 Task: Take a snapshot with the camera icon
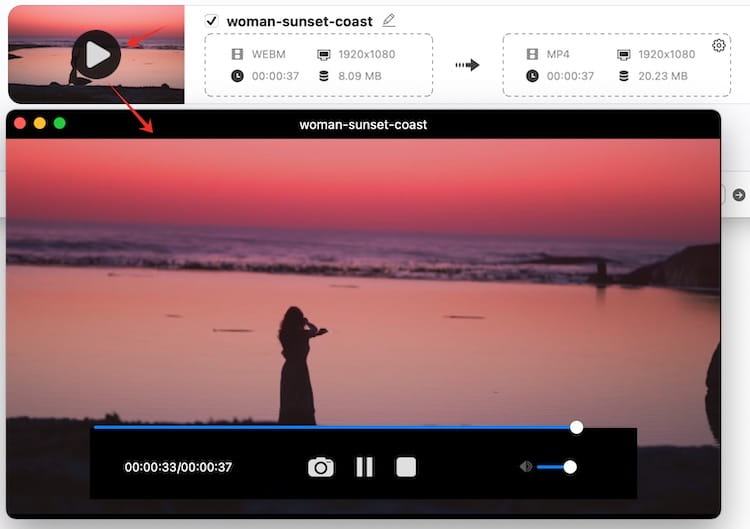320,467
